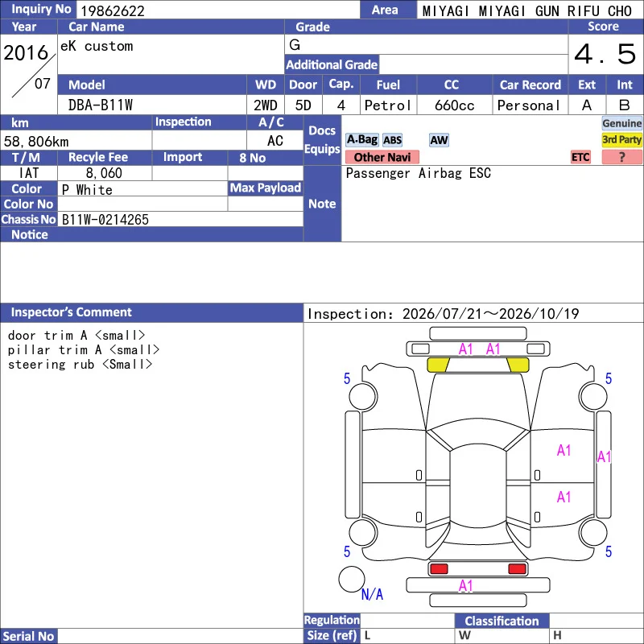The height and width of the screenshot is (644, 644).
Task: Click the A-Bag equipment badge
Action: (x=361, y=140)
